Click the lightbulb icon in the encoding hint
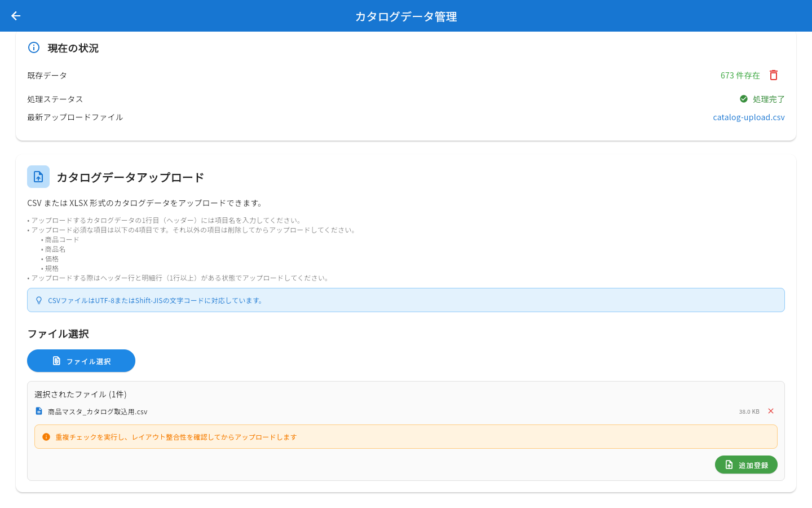This screenshot has width=812, height=508. tap(39, 300)
